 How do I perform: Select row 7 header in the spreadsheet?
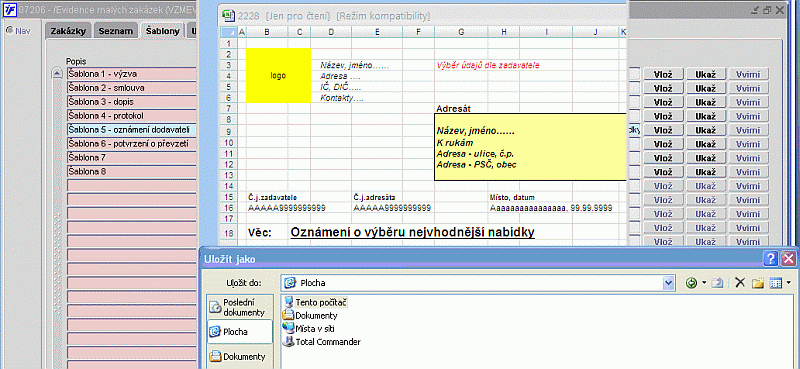point(229,109)
